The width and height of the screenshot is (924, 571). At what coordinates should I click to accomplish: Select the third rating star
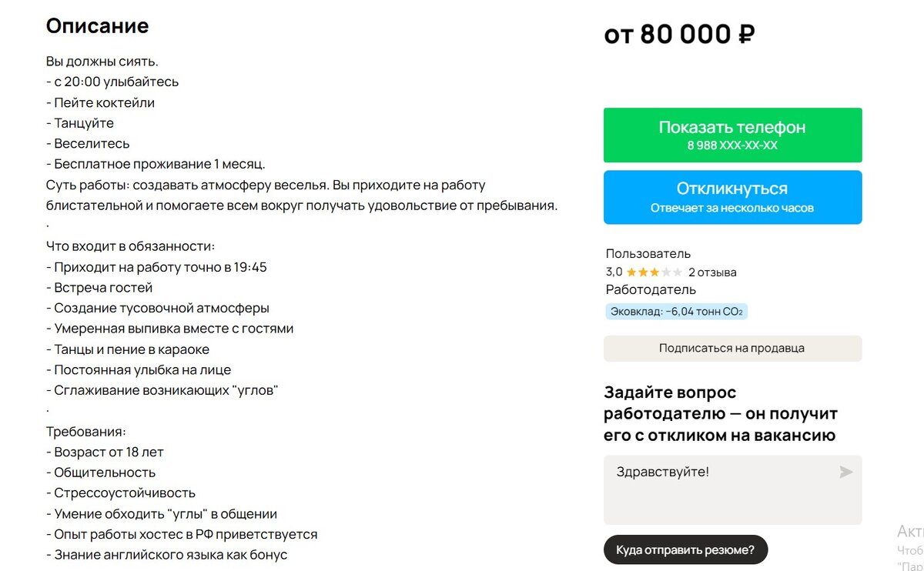click(654, 272)
